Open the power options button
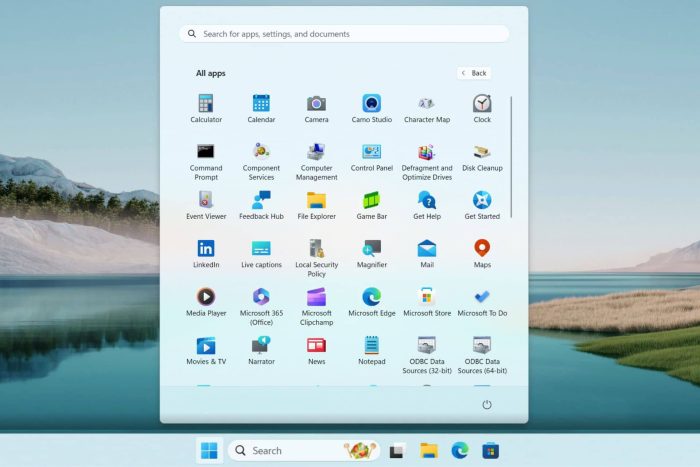Image resolution: width=700 pixels, height=467 pixels. pyautogui.click(x=487, y=404)
